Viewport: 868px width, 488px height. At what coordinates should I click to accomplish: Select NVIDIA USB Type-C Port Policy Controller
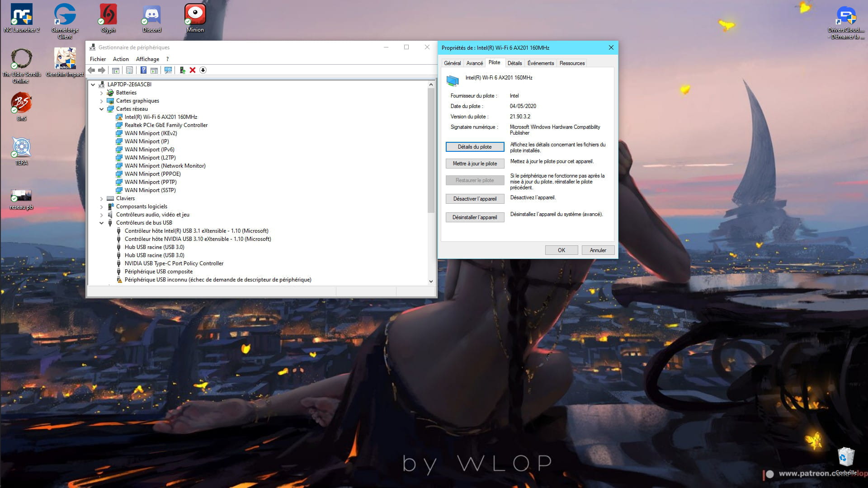[174, 263]
